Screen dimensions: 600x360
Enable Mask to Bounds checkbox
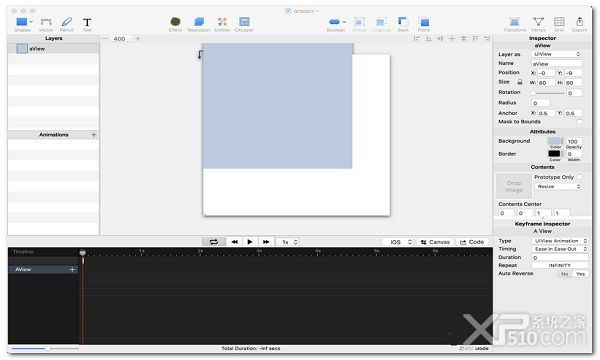coord(579,122)
